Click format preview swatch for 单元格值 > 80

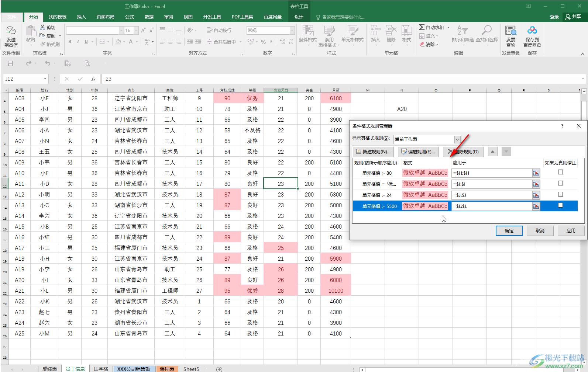coord(425,173)
